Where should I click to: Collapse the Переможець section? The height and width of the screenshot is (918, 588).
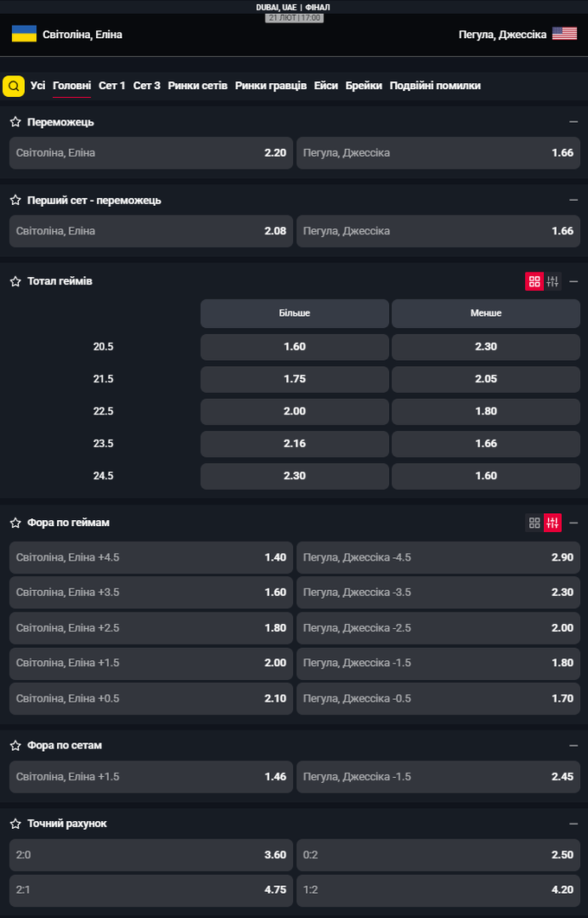point(573,122)
